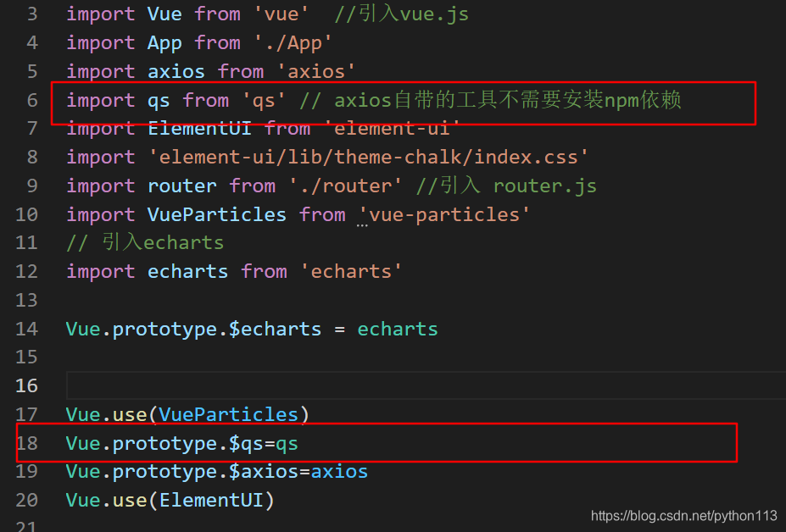The image size is (786, 532).
Task: Click ElementUI inside Vue.use on line 20
Action: pyautogui.click(x=211, y=500)
